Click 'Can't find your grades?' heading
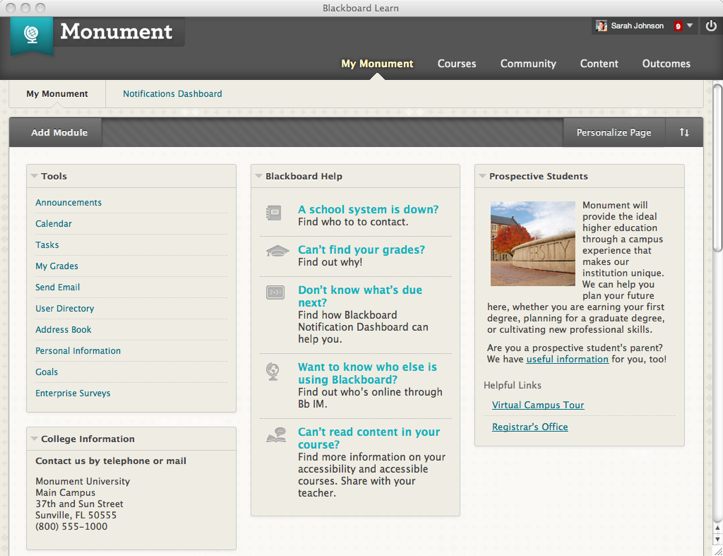This screenshot has height=556, width=723. tap(361, 249)
